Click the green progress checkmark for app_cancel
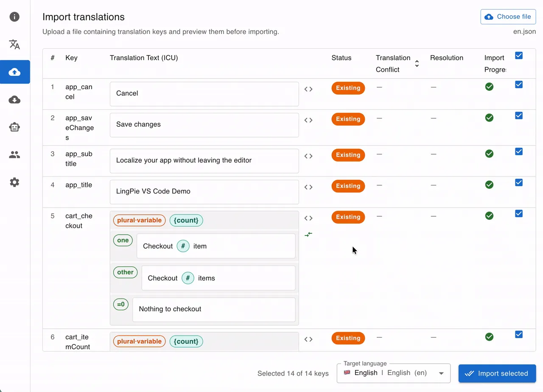The image size is (543, 392). (489, 87)
